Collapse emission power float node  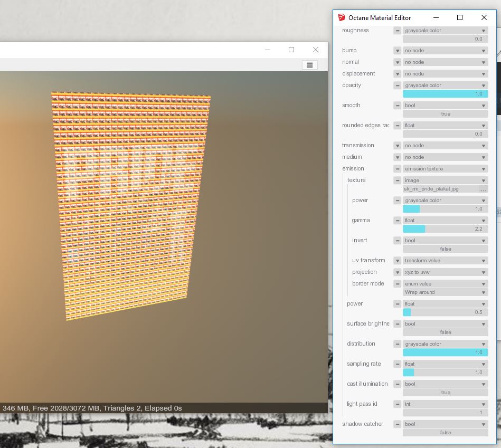pos(397,304)
